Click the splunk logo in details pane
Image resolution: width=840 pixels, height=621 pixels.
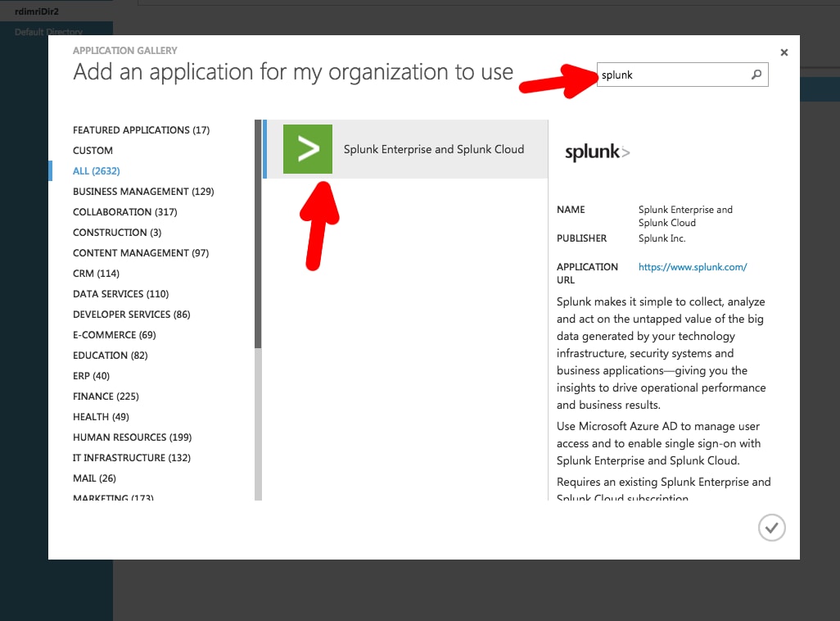point(598,152)
